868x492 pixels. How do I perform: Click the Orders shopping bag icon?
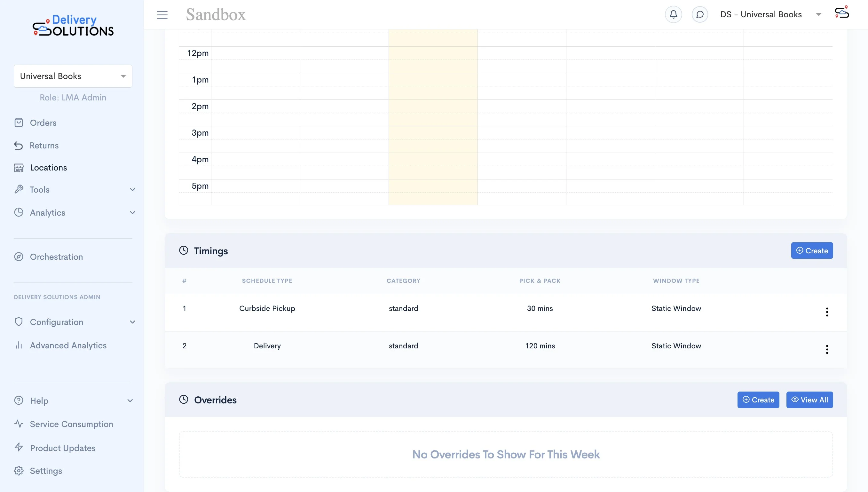[x=19, y=122]
